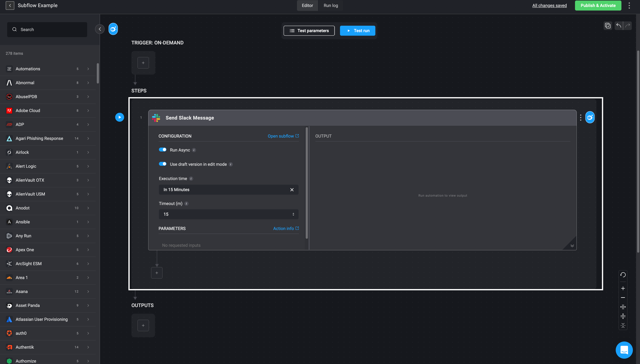Select the Airlock item

tap(48, 152)
